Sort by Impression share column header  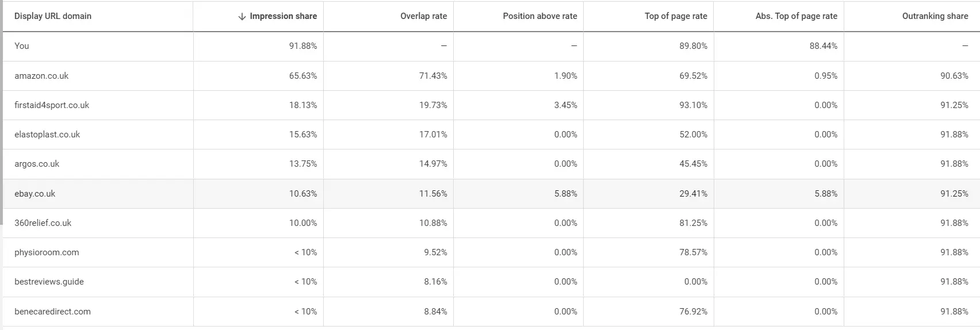tap(283, 16)
